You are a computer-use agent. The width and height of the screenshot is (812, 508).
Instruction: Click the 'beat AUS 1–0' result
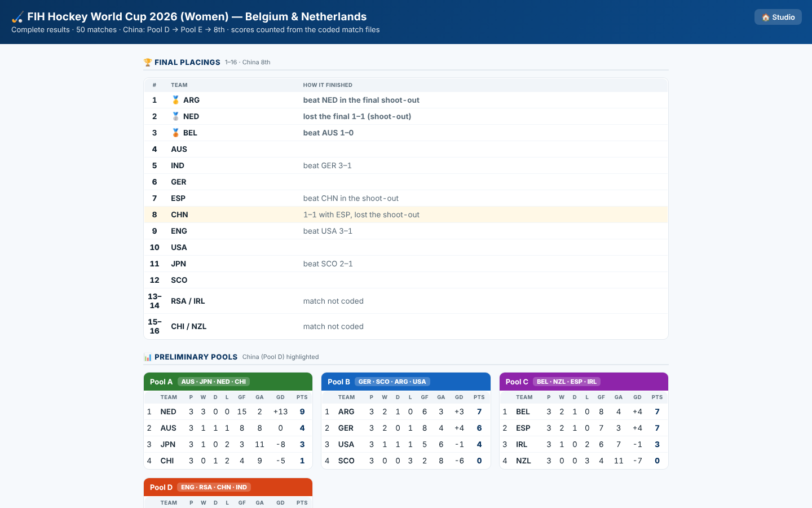point(329,133)
